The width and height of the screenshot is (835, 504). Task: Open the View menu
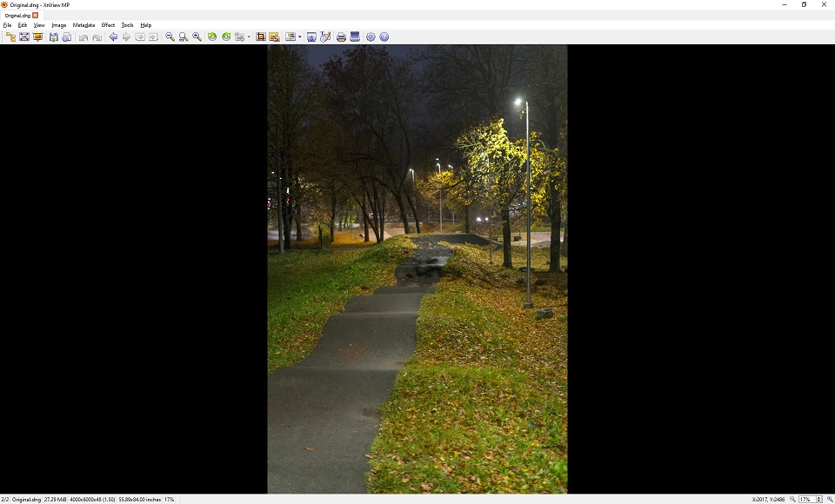pyautogui.click(x=39, y=25)
